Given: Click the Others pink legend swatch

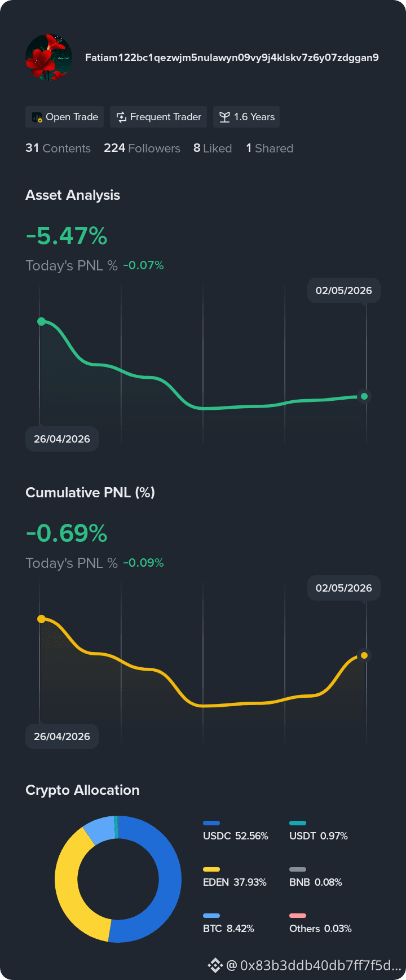Looking at the screenshot, I should [x=298, y=916].
